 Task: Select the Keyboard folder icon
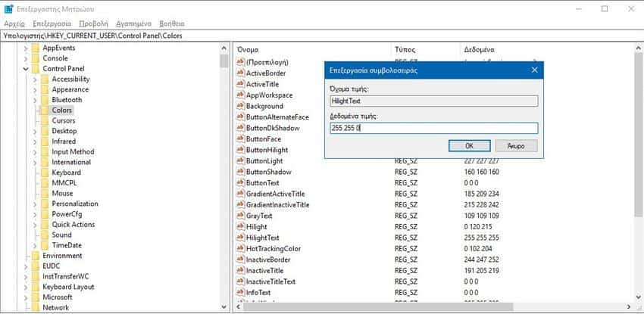[45, 173]
